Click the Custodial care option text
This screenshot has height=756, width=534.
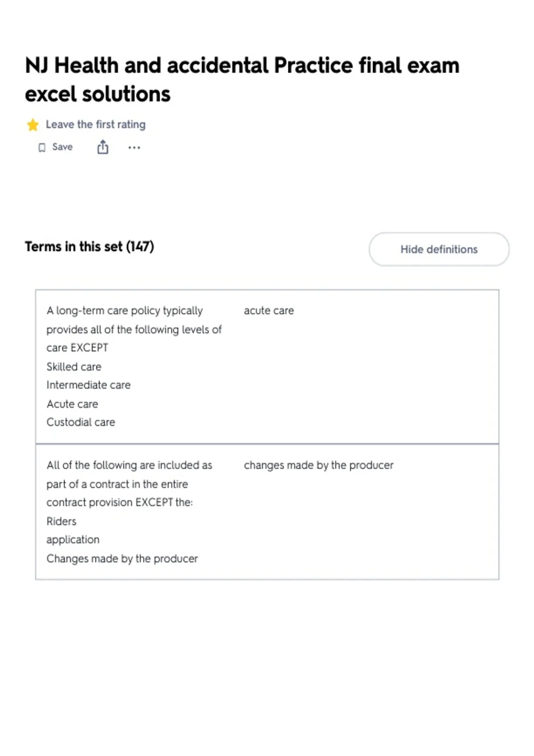[81, 422]
